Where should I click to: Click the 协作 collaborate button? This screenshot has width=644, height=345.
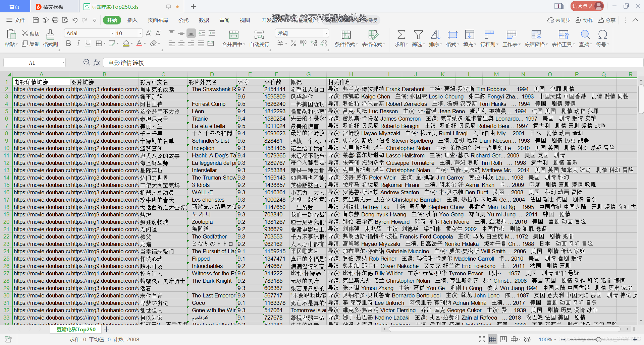(585, 20)
